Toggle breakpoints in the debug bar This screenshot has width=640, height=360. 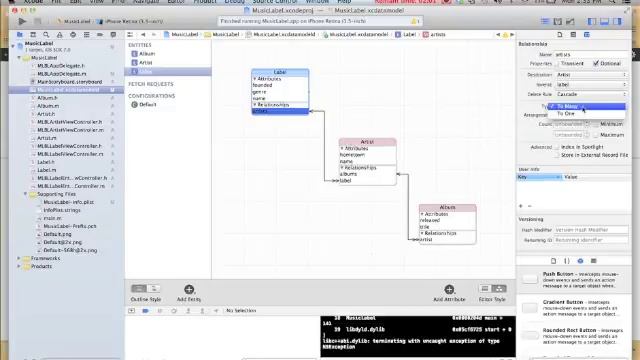[146, 311]
